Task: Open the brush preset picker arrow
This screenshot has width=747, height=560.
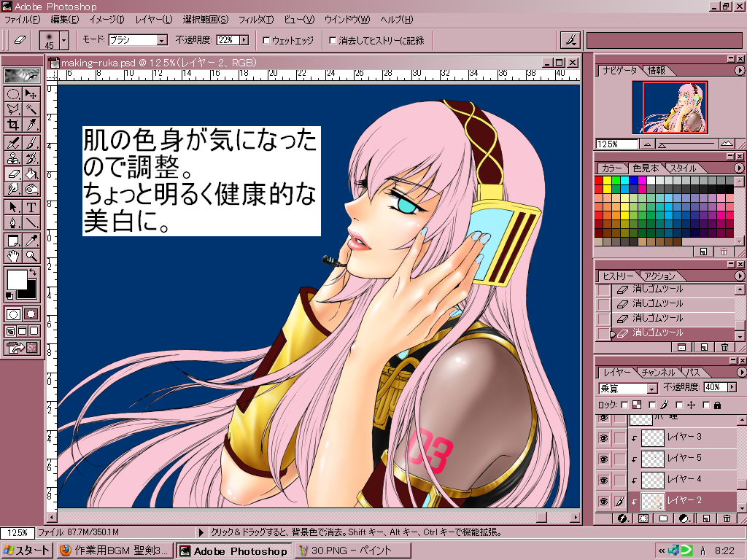Action: (x=64, y=41)
